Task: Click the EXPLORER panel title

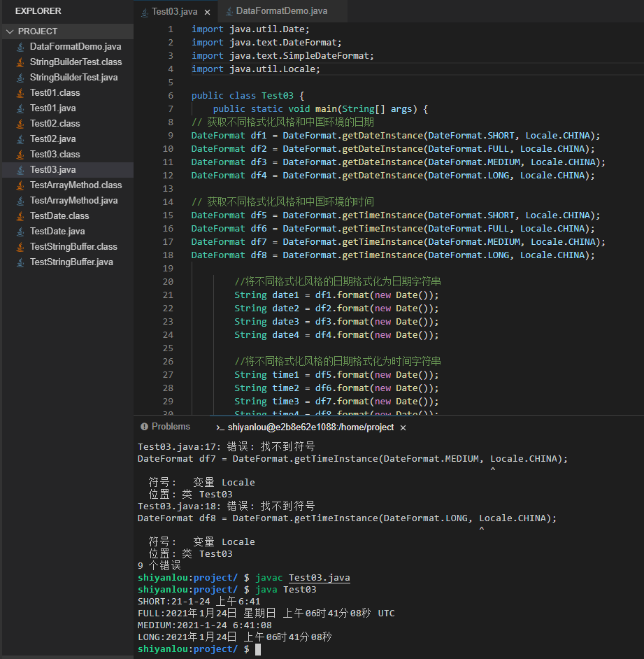Action: (x=38, y=11)
